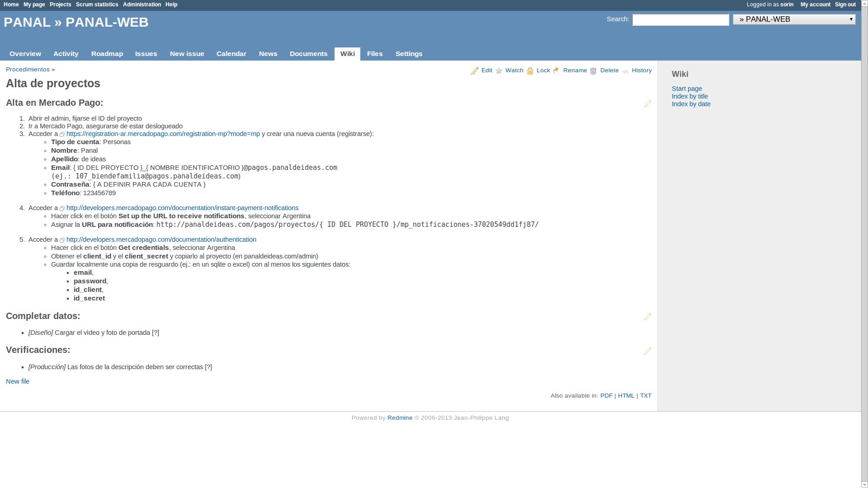This screenshot has height=488, width=868.
Task: Edit the Verificaciones section via pencil
Action: (647, 351)
